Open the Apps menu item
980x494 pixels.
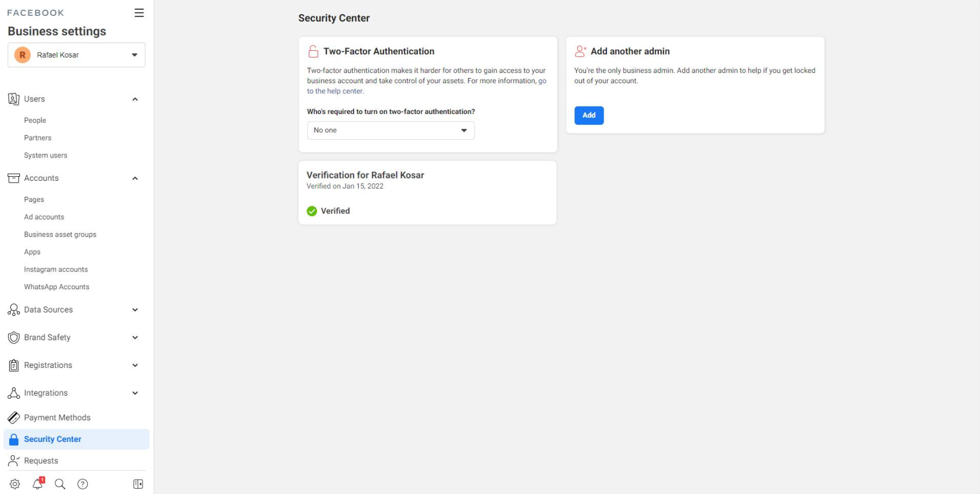[x=32, y=252]
